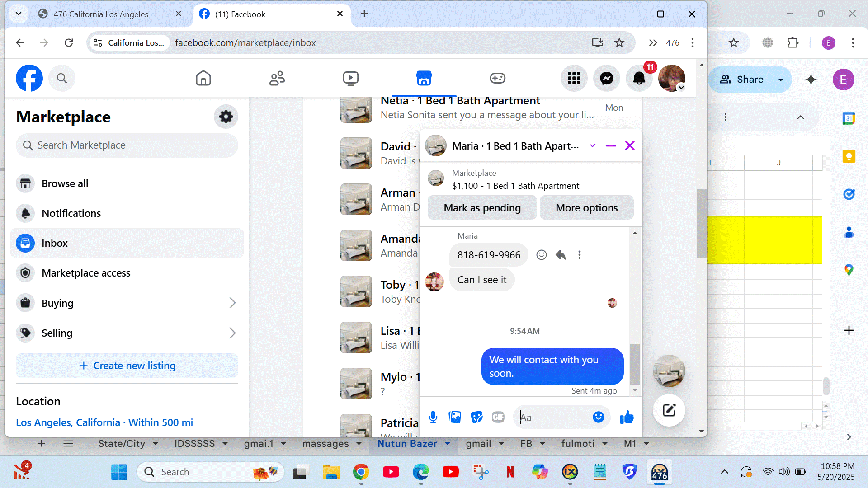The height and width of the screenshot is (488, 868).
Task: Open Nutun Bazer sheet tab dropdown
Action: [x=448, y=444]
